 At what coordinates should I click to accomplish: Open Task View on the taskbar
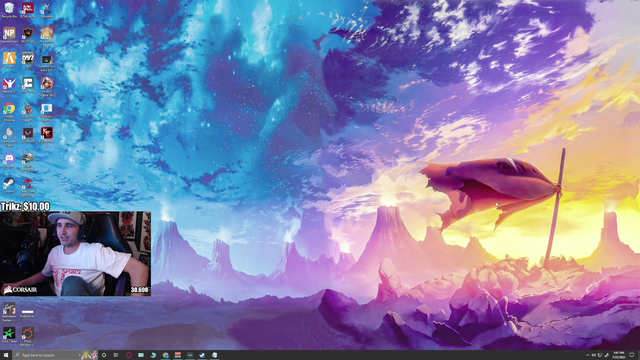coord(116,355)
